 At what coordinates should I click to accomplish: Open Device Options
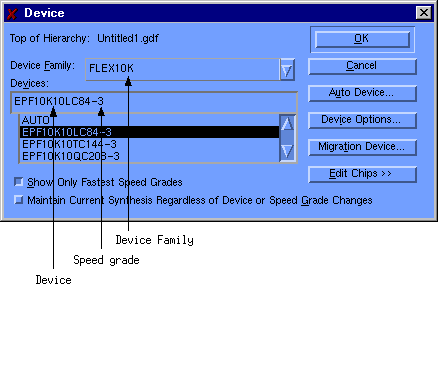[362, 120]
